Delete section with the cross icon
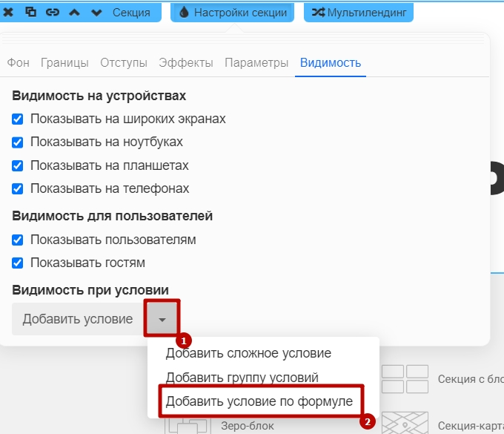Image resolution: width=504 pixels, height=434 pixels. tap(8, 13)
